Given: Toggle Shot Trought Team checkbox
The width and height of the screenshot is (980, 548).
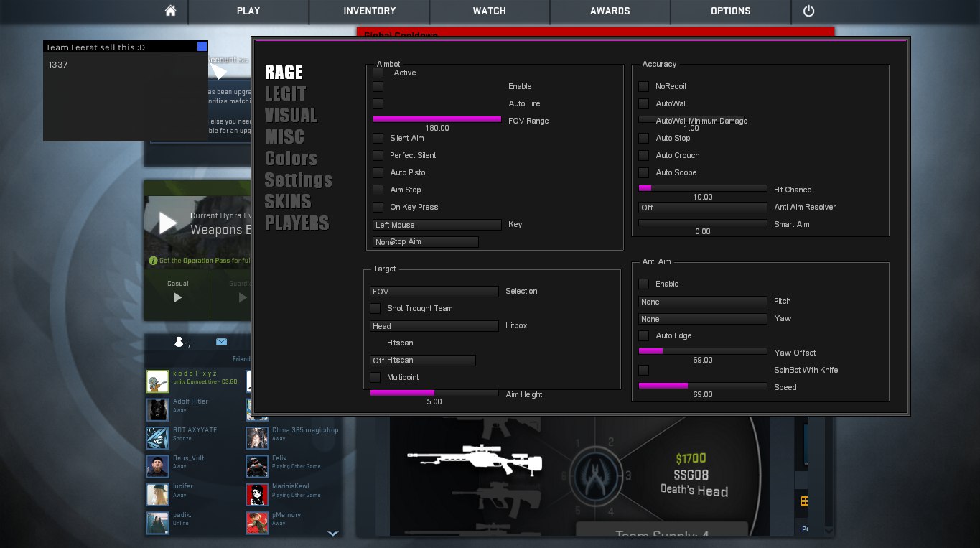Looking at the screenshot, I should pos(375,308).
